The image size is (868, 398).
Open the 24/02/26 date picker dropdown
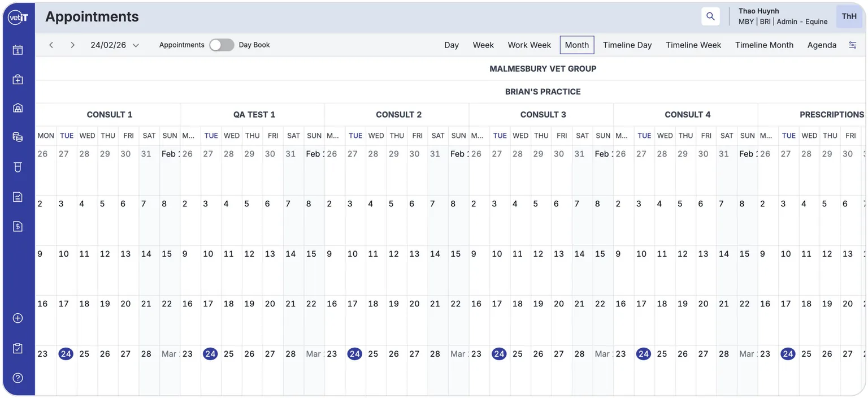[x=115, y=45]
